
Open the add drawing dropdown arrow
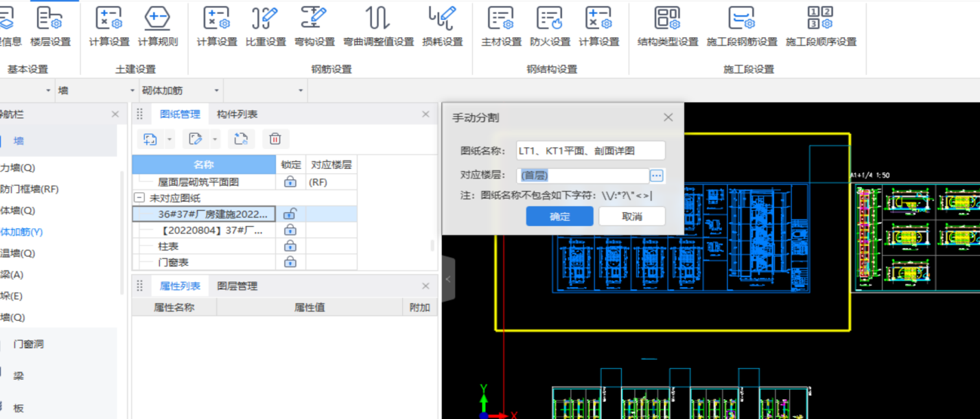170,139
